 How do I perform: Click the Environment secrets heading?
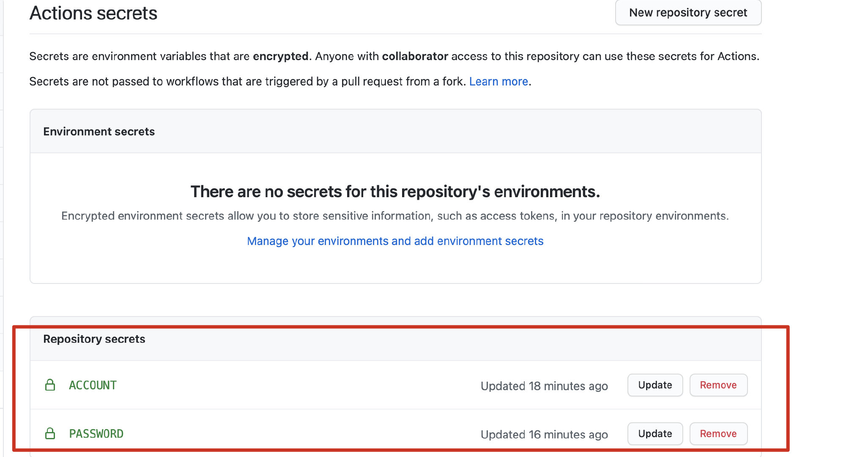99,132
